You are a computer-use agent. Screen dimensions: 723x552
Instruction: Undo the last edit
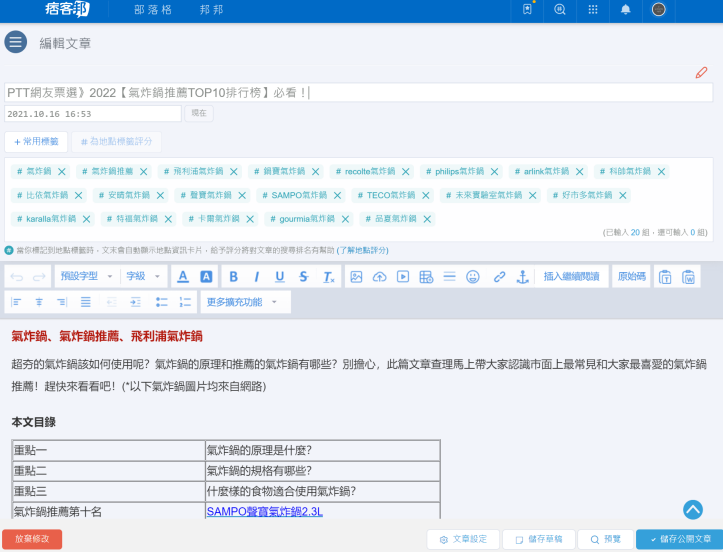pyautogui.click(x=17, y=277)
